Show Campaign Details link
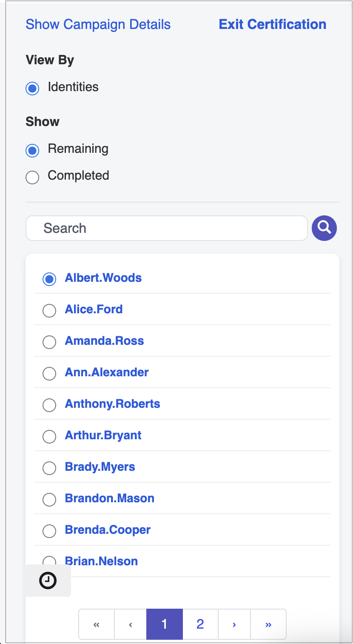This screenshot has height=644, width=353. click(x=98, y=24)
